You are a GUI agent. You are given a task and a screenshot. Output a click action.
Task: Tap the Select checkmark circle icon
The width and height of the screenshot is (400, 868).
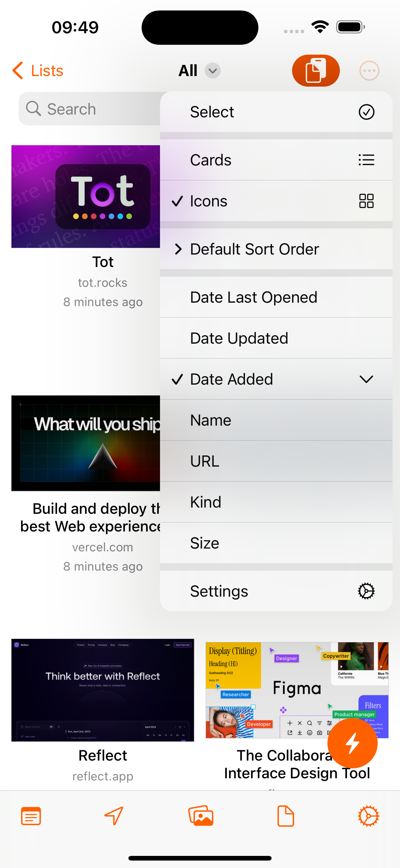tap(366, 112)
